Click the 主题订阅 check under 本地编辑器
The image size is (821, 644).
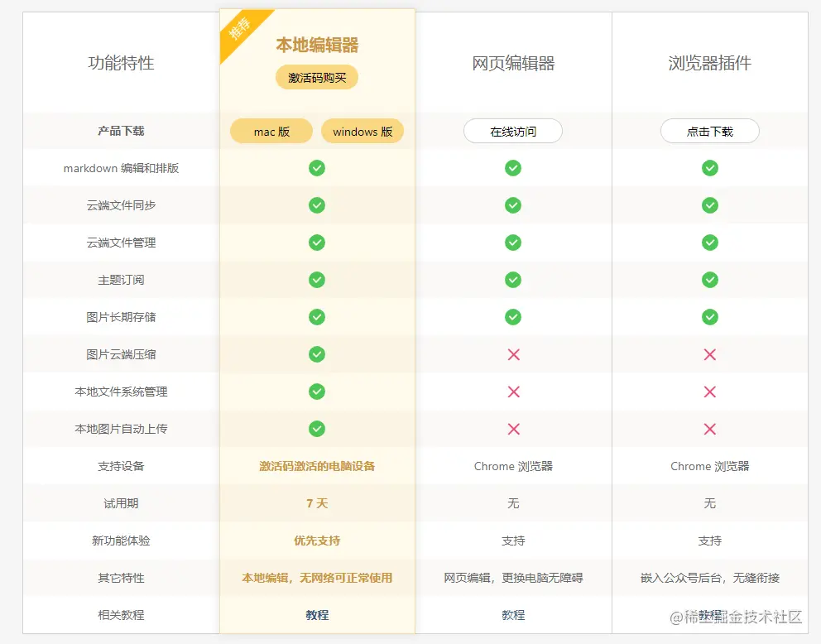point(317,280)
